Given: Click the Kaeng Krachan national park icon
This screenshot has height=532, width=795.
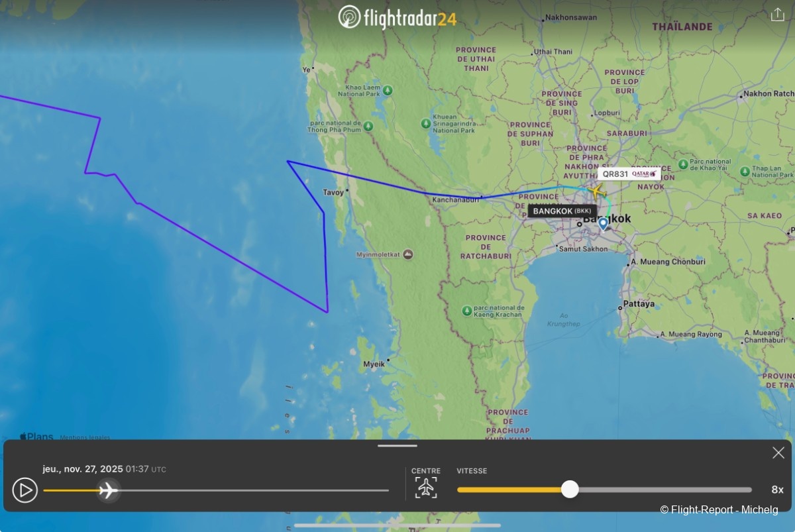Looking at the screenshot, I should [x=467, y=310].
